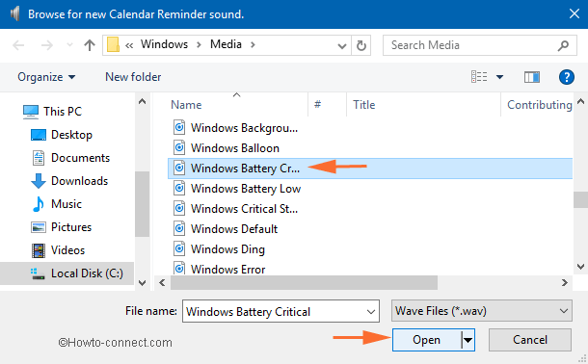Viewport: 588px width, 364px height.
Task: Click the search magnifier icon
Action: 563,45
